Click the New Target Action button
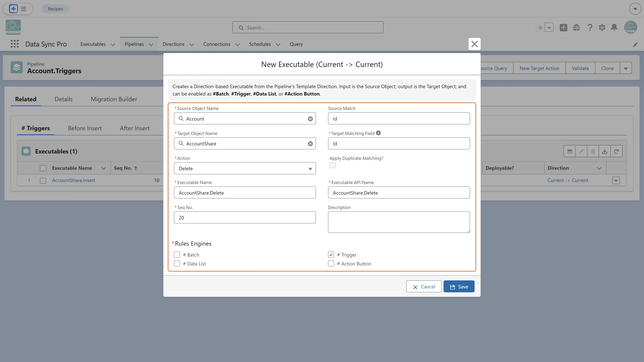 click(539, 68)
